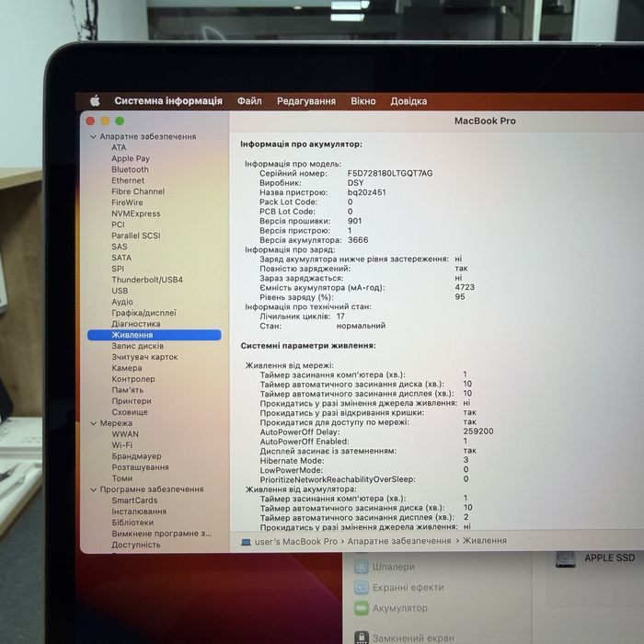Select Apple Pay in the sidebar

(x=131, y=158)
